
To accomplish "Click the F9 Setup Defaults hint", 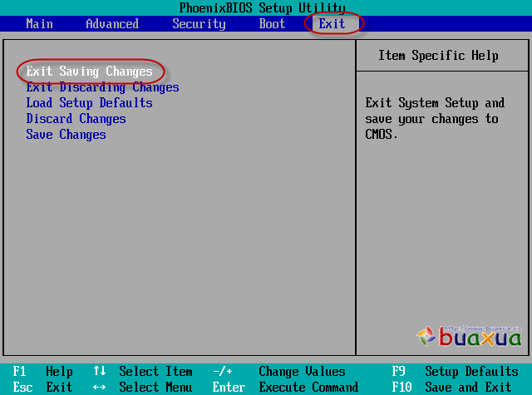I will point(455,371).
